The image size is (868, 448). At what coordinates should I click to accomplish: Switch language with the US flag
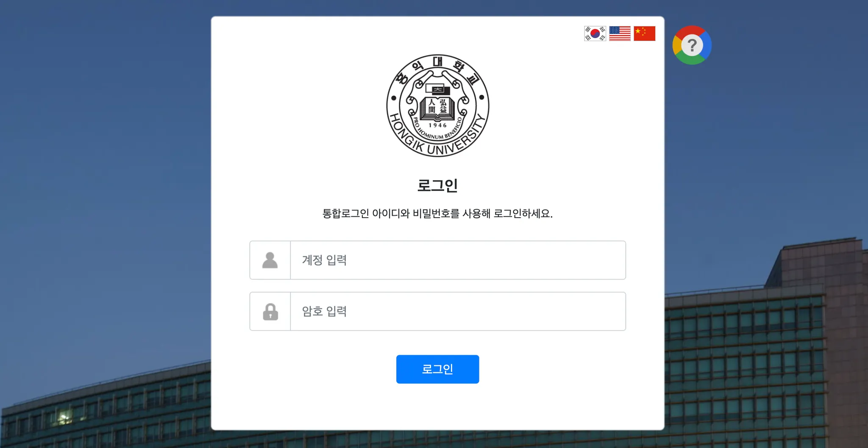tap(620, 33)
